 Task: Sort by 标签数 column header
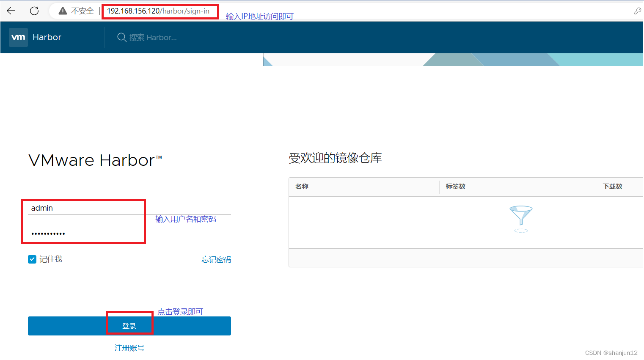tap(455, 186)
